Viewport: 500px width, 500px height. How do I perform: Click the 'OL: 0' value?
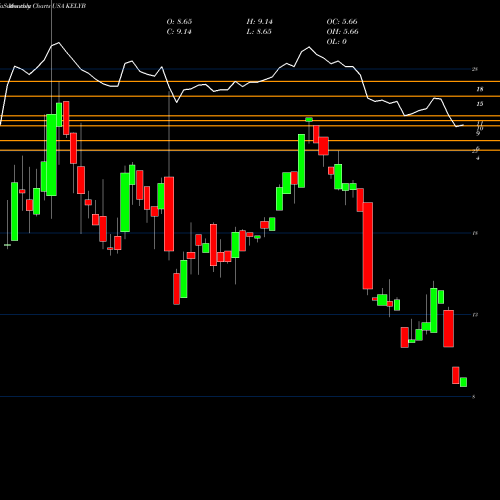click(x=337, y=42)
